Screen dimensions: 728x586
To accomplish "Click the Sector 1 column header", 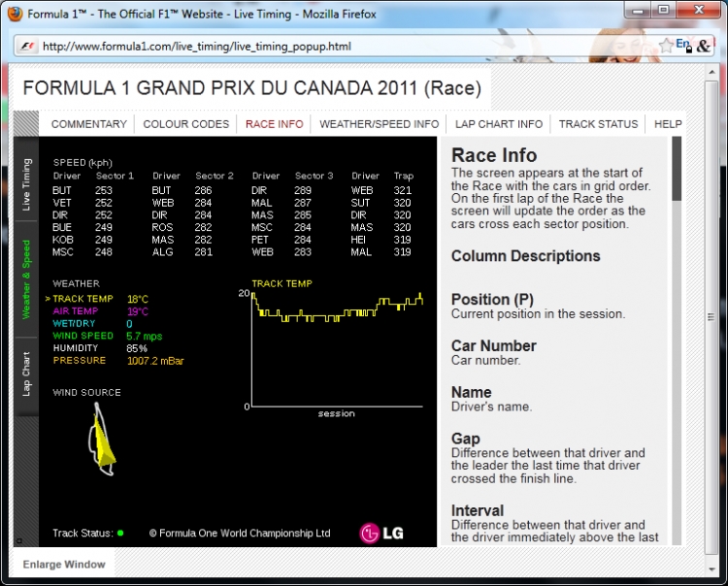I will click(x=115, y=176).
